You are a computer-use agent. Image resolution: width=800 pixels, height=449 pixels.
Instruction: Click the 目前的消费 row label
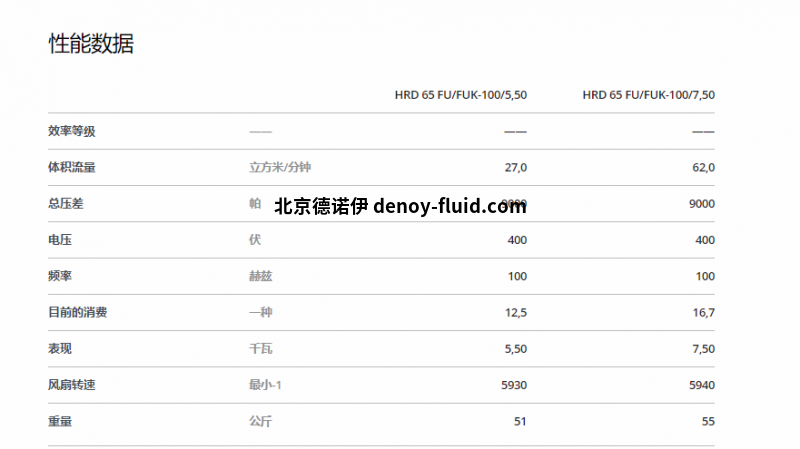tap(78, 312)
